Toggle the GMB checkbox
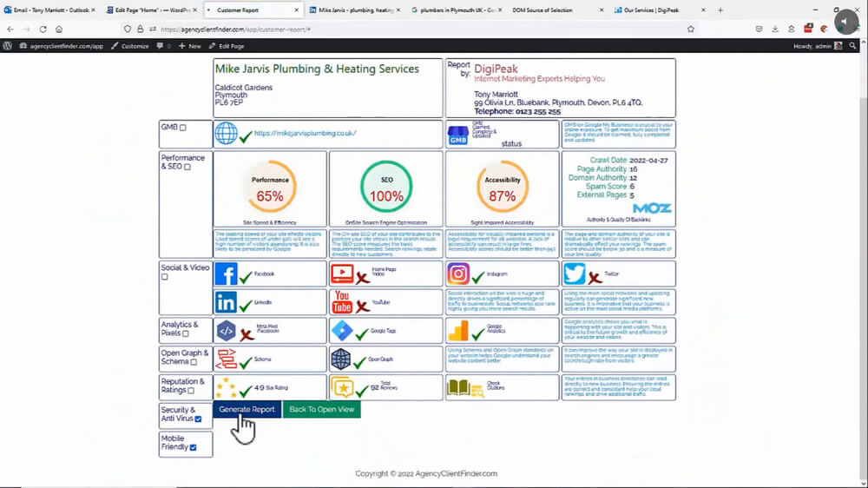 182,128
